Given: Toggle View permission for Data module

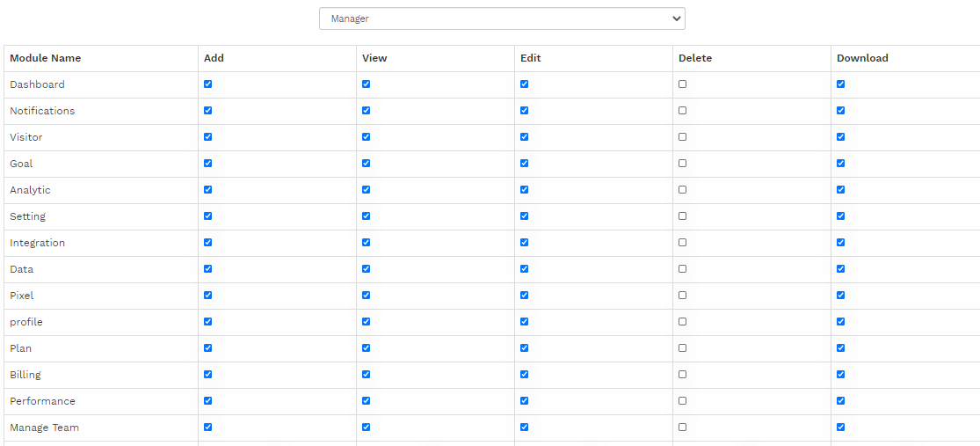Looking at the screenshot, I should pos(367,268).
